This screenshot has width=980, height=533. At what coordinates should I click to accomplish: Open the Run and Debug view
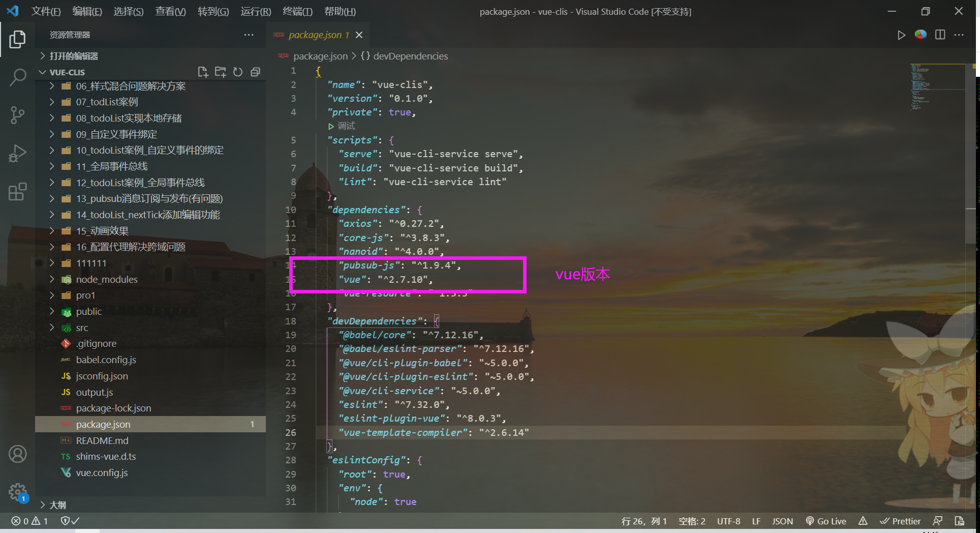17,153
